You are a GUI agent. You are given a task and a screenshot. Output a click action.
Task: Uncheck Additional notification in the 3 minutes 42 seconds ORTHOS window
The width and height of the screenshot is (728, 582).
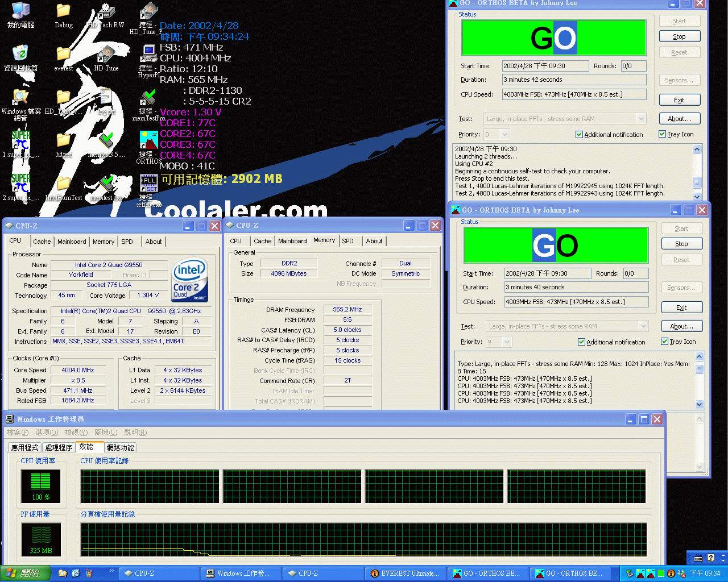(x=579, y=135)
